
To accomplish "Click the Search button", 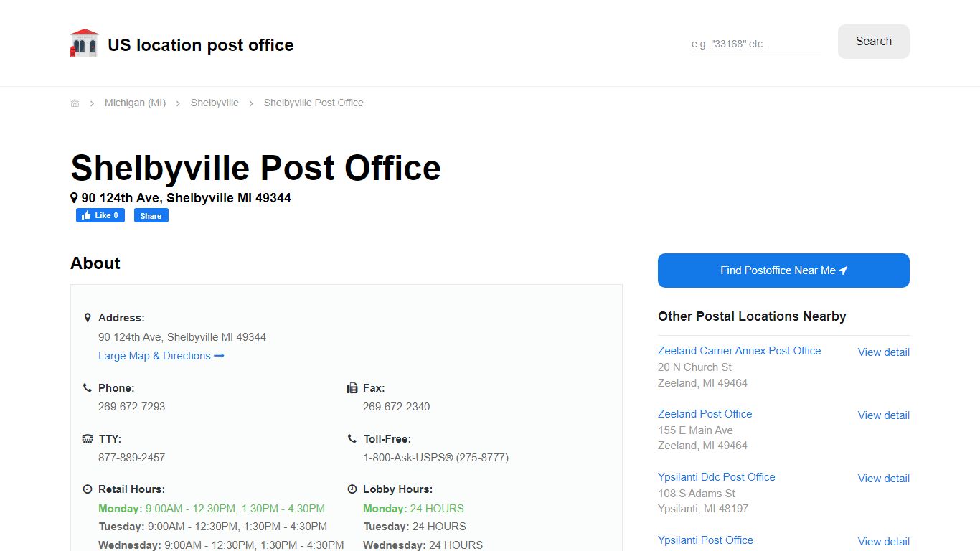I will click(874, 42).
